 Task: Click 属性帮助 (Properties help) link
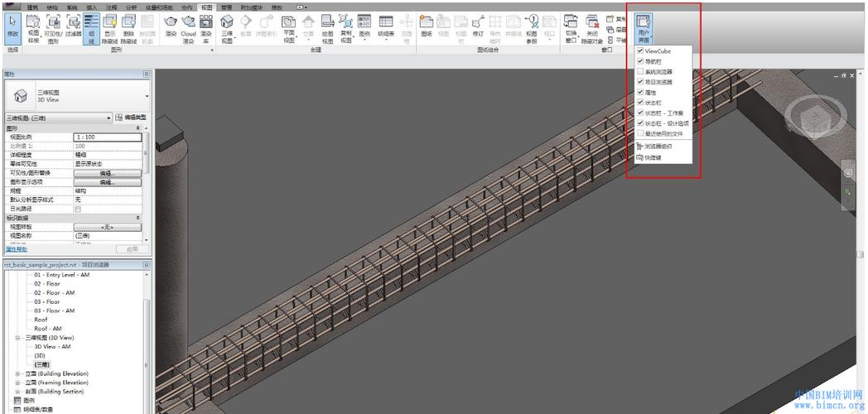tap(17, 249)
